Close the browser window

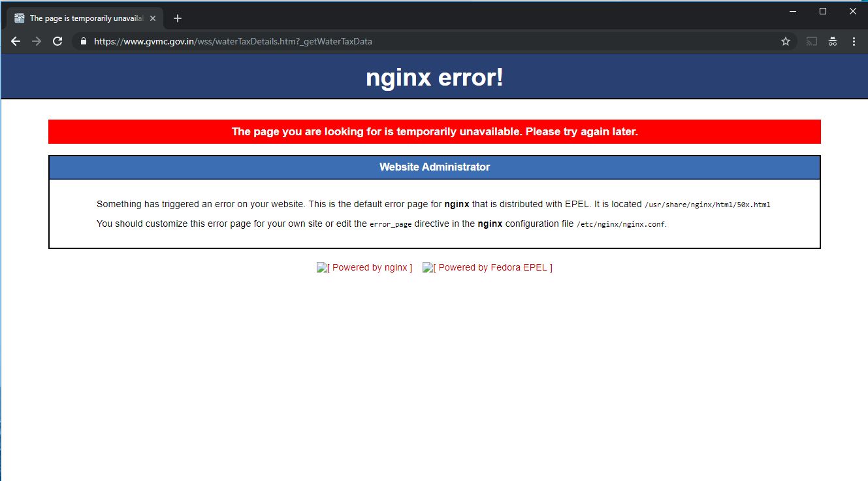click(853, 11)
